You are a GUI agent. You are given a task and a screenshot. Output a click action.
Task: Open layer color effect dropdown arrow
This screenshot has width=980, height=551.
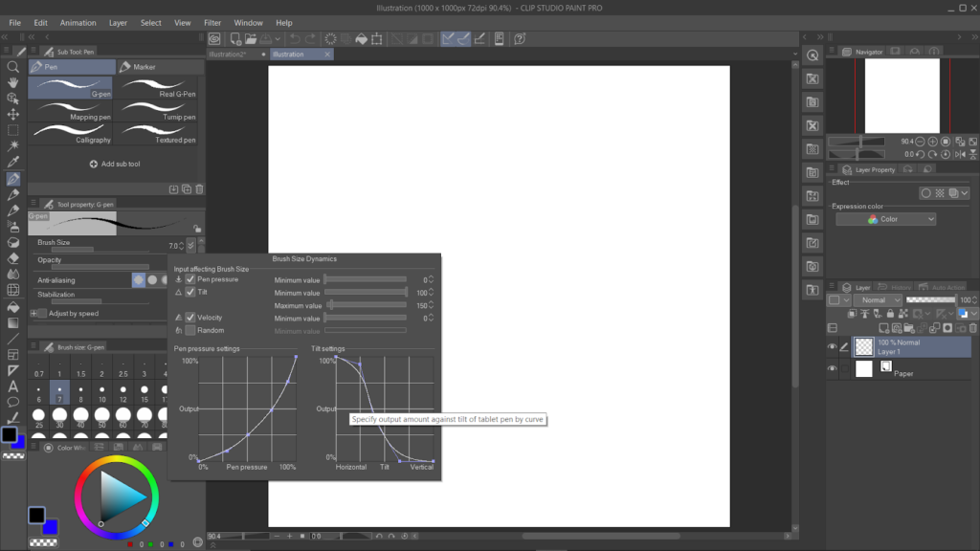[965, 193]
